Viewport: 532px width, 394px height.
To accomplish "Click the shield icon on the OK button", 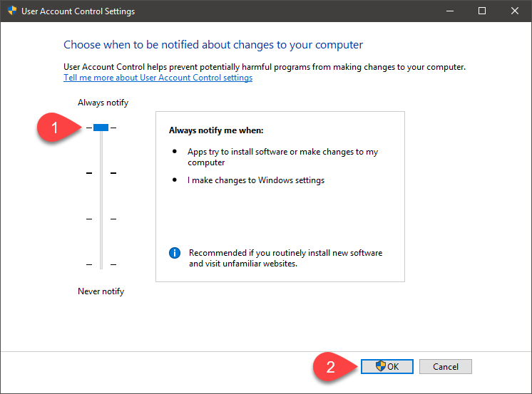I will (380, 366).
